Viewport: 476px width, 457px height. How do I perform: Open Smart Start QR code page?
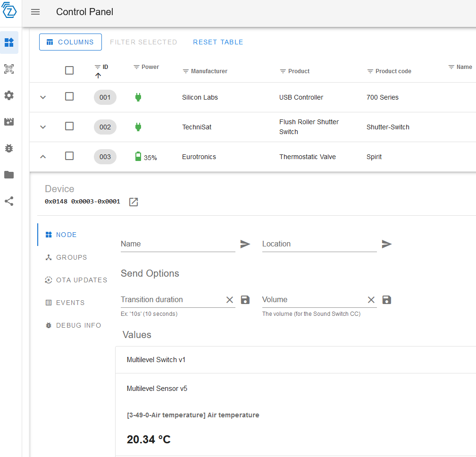9,69
